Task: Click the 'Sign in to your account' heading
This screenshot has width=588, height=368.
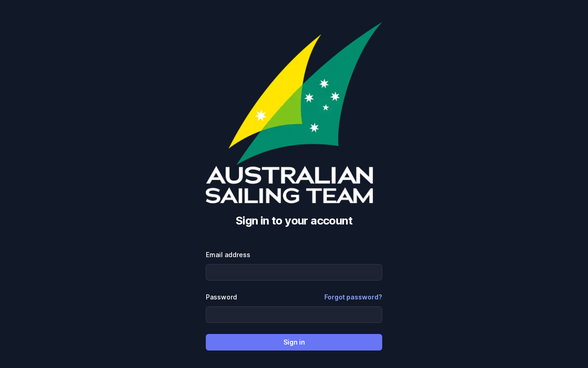Action: click(294, 221)
